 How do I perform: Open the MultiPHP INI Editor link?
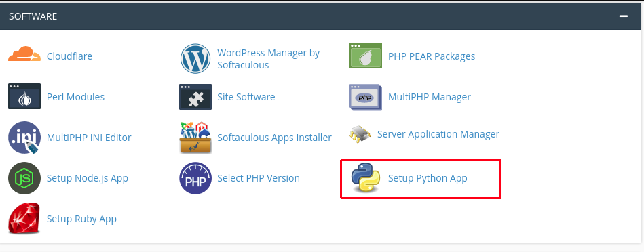click(89, 138)
